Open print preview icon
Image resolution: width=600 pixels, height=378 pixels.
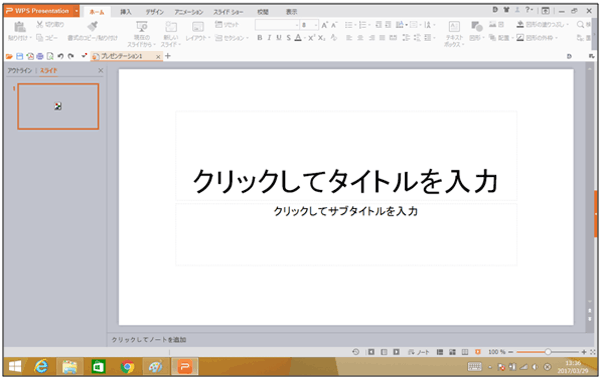click(x=50, y=56)
